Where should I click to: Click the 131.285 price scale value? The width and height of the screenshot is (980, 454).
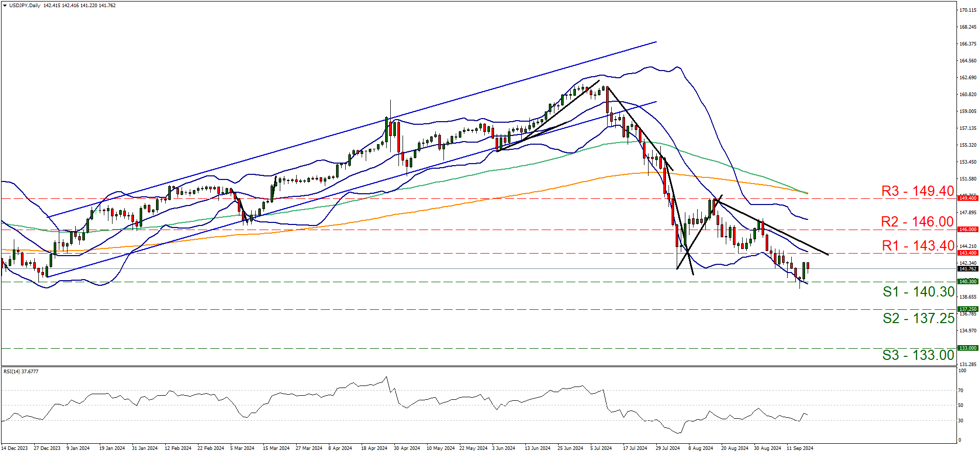point(968,365)
